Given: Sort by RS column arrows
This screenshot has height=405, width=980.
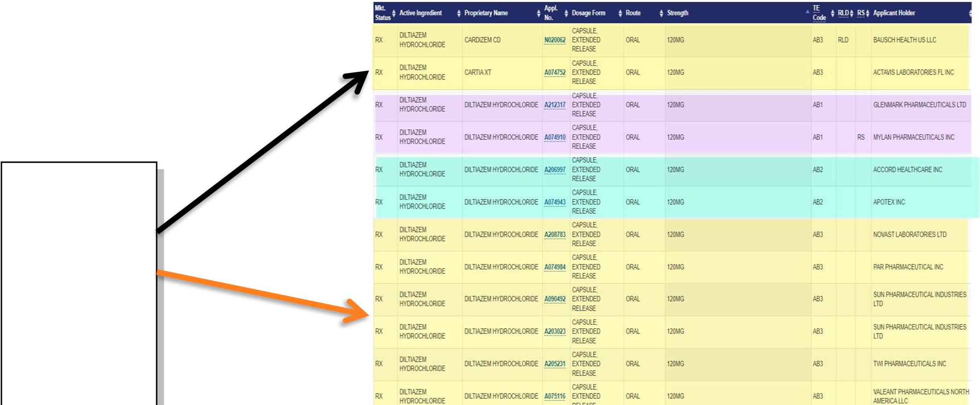Looking at the screenshot, I should 868,13.
